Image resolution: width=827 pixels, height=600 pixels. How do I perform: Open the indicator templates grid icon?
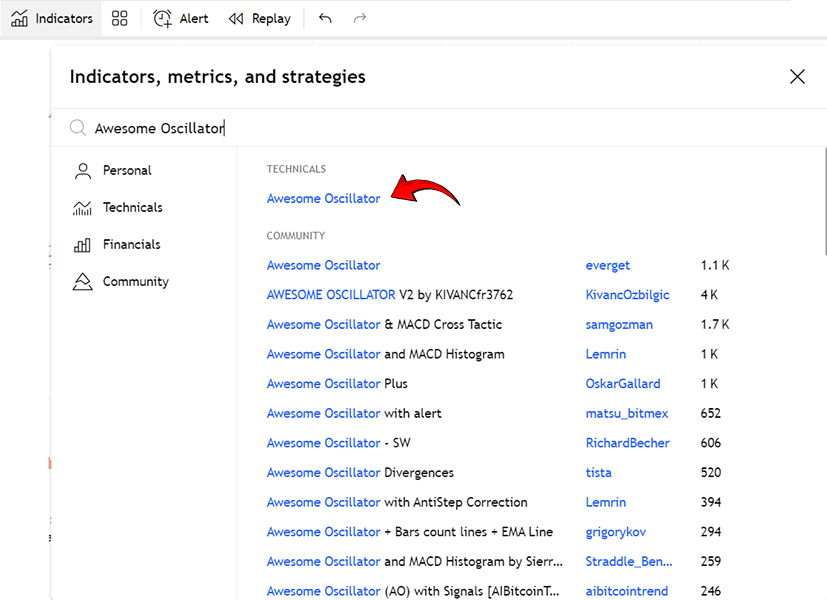(120, 18)
